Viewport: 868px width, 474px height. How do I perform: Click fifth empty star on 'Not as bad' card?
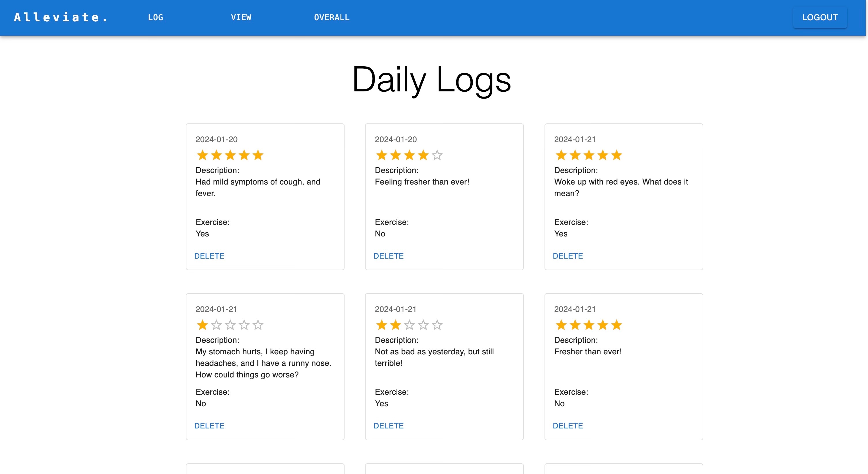pyautogui.click(x=437, y=325)
